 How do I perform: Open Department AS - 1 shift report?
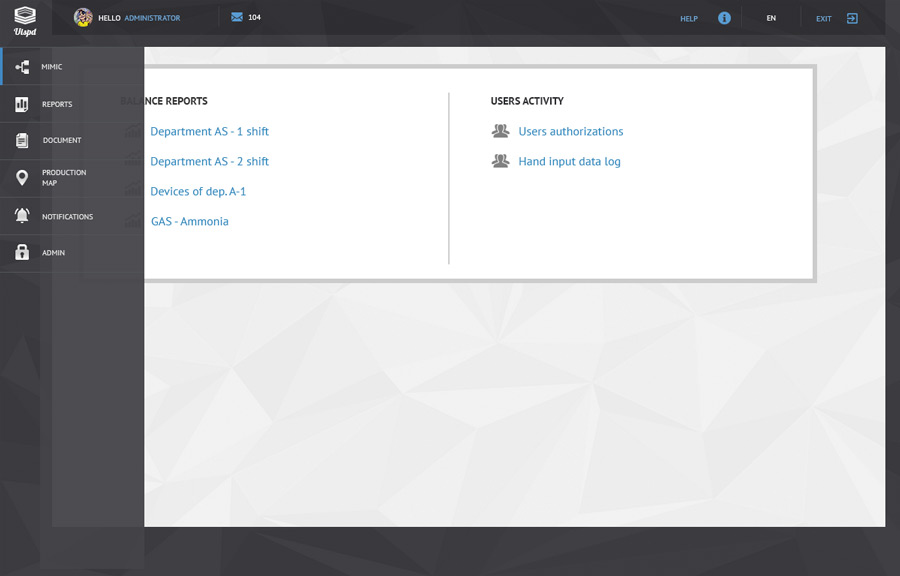pos(212,131)
